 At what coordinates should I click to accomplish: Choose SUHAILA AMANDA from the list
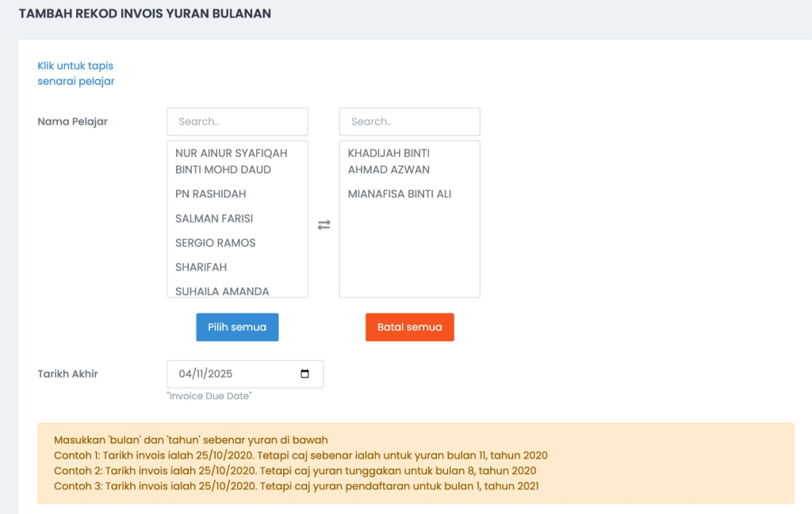[222, 290]
